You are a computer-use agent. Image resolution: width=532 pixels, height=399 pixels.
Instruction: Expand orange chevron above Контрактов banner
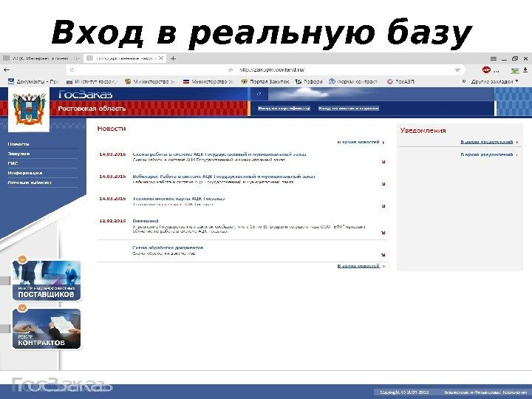pos(22,307)
